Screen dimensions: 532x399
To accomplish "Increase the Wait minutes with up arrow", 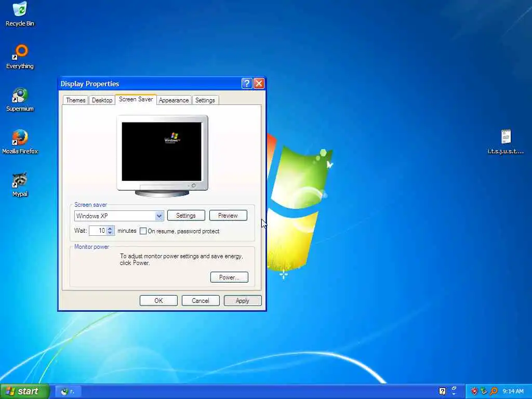I will coord(110,229).
